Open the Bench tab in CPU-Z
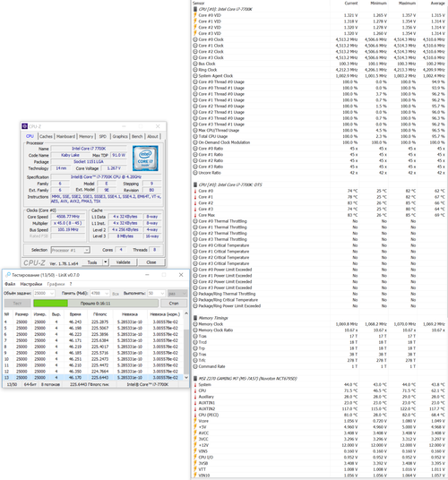 tap(137, 136)
